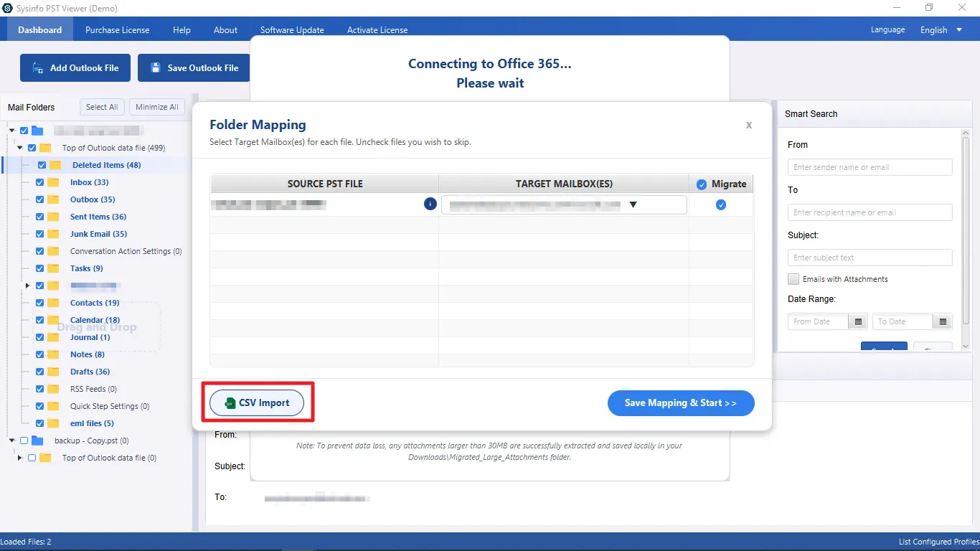Uncheck the Deleted Items (48) checkbox
Image resolution: width=980 pixels, height=551 pixels.
(x=42, y=165)
